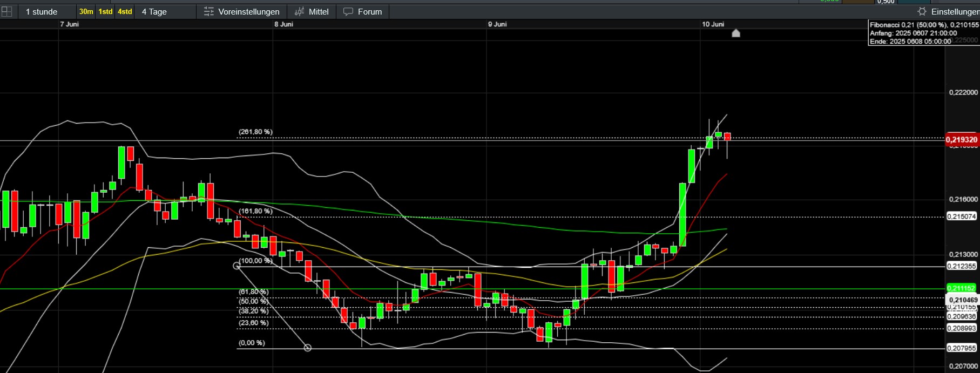The width and height of the screenshot is (980, 373).
Task: Select the 1std timeframe shortcut
Action: (105, 11)
